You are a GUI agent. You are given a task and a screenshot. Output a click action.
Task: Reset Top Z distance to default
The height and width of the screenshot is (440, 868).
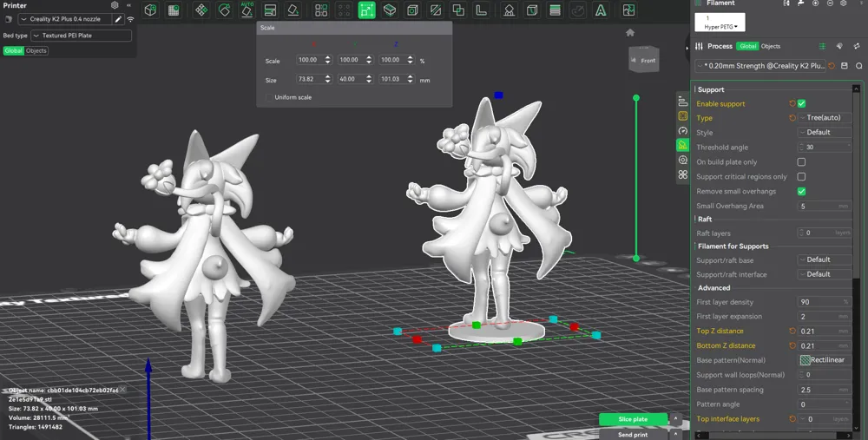pyautogui.click(x=792, y=331)
